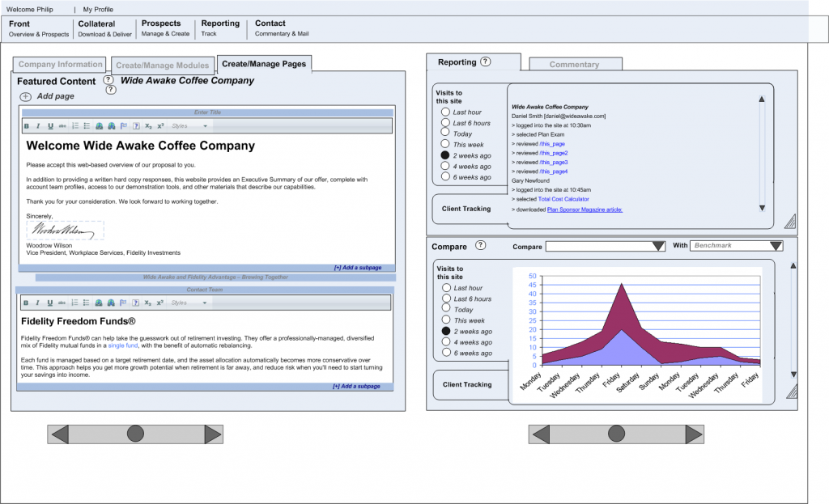The image size is (829, 504).
Task: Select 'Last hour' in Reporting visits
Action: click(445, 112)
